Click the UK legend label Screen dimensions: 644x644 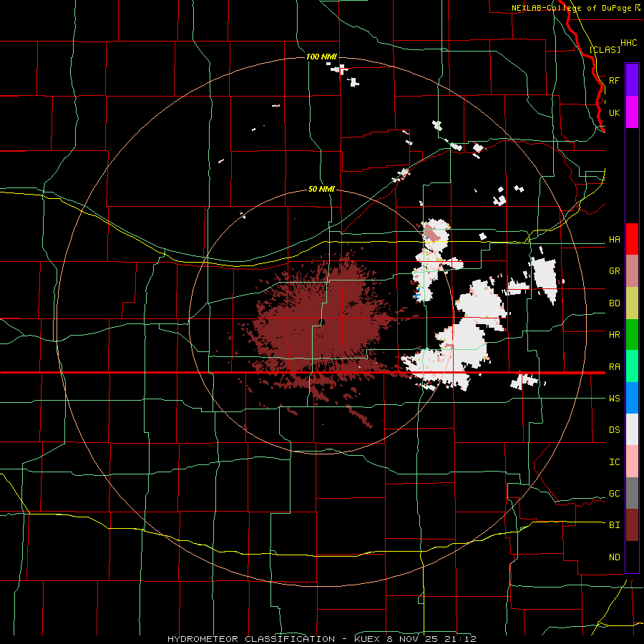[614, 112]
